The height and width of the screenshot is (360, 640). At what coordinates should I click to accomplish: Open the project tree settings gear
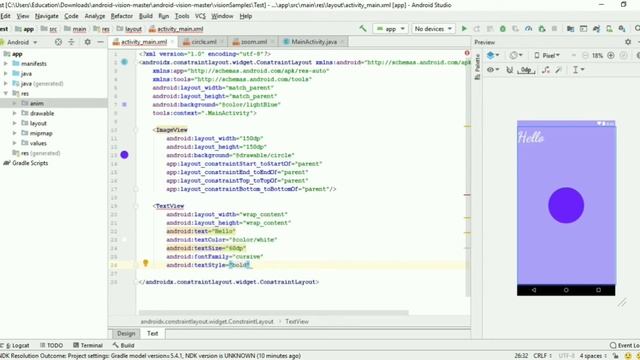[88, 42]
